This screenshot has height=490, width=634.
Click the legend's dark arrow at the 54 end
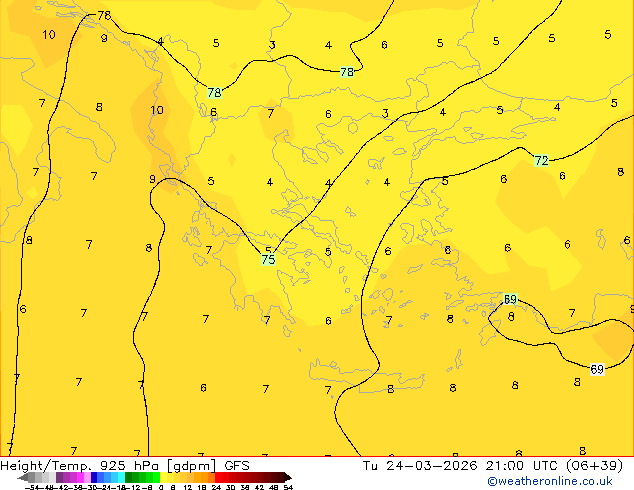tap(288, 477)
